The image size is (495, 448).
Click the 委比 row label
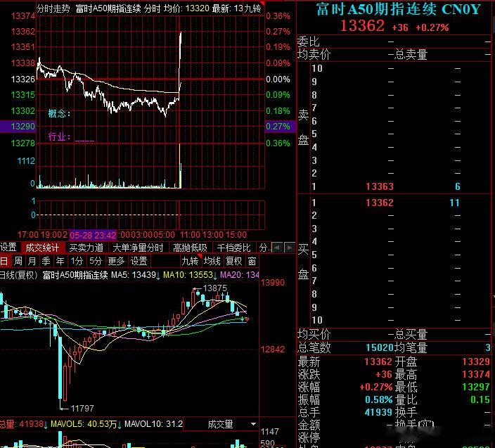[309, 41]
